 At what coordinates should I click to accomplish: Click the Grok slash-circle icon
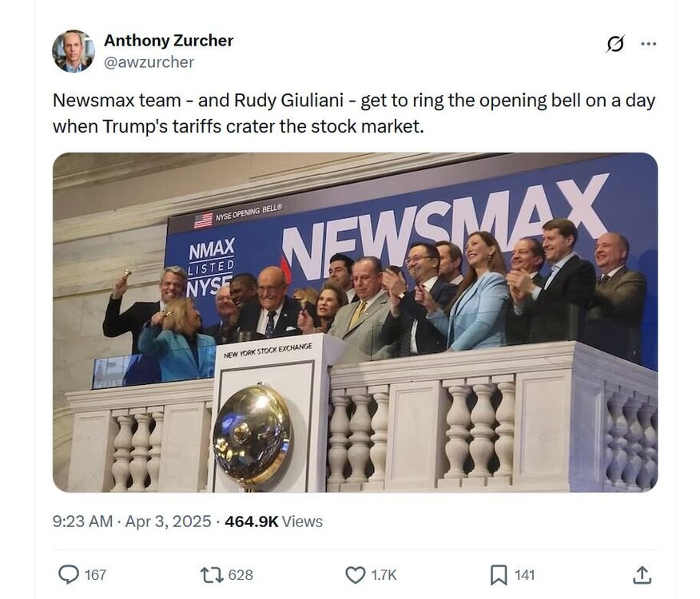(x=615, y=44)
